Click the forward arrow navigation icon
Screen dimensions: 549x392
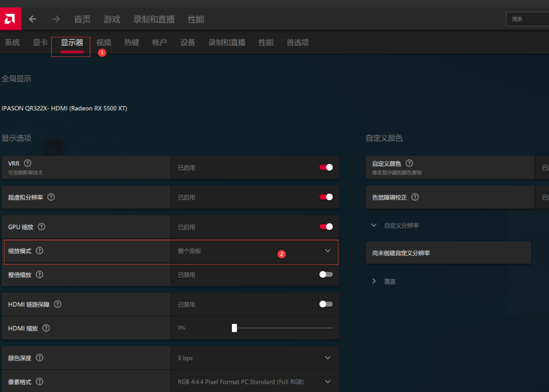point(56,19)
